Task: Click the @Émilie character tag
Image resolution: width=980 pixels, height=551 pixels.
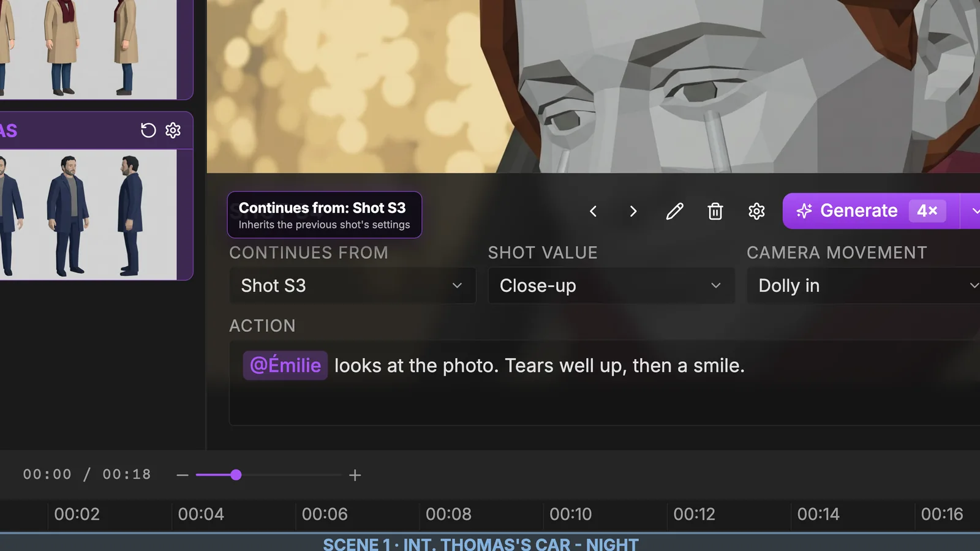Action: click(285, 365)
